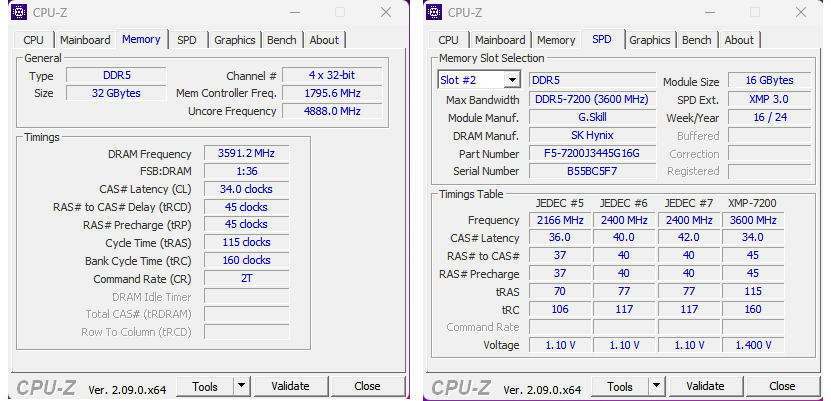Expand the Tools dropdown arrow in right window
Viewport: 831px width, 401px height.
657,387
